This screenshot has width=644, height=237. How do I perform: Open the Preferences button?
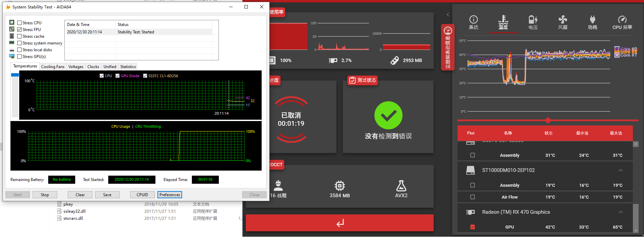(x=170, y=195)
